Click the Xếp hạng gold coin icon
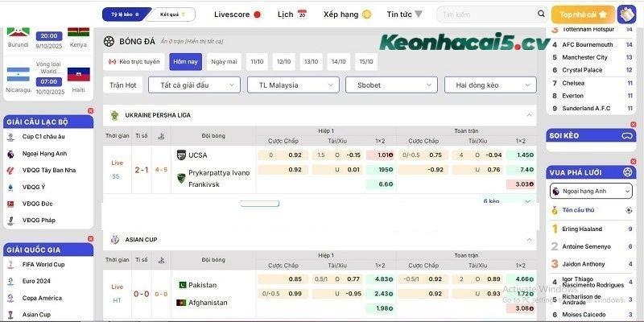Image resolution: width=644 pixels, height=322 pixels. (367, 14)
